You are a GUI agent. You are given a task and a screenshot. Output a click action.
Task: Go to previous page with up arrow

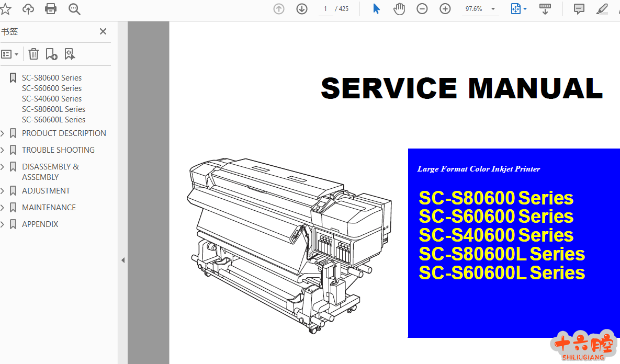tap(279, 9)
